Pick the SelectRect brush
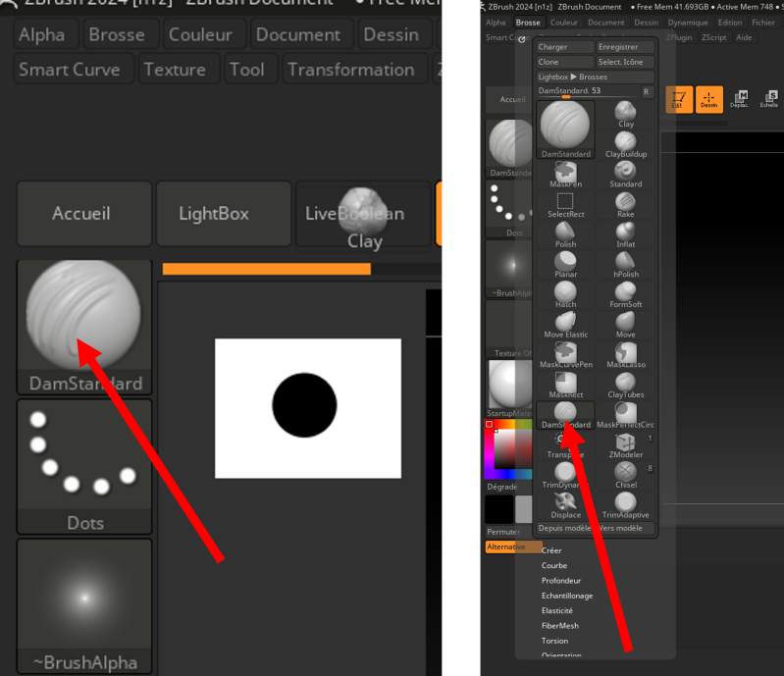The height and width of the screenshot is (676, 784). [x=565, y=204]
